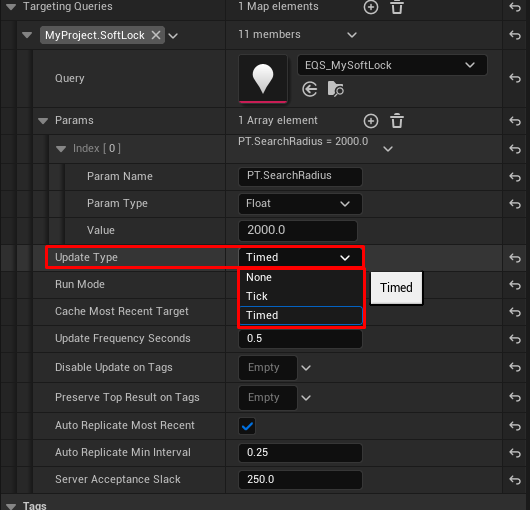Reset Server Acceptance Slack to default
The image size is (530, 510).
click(515, 480)
